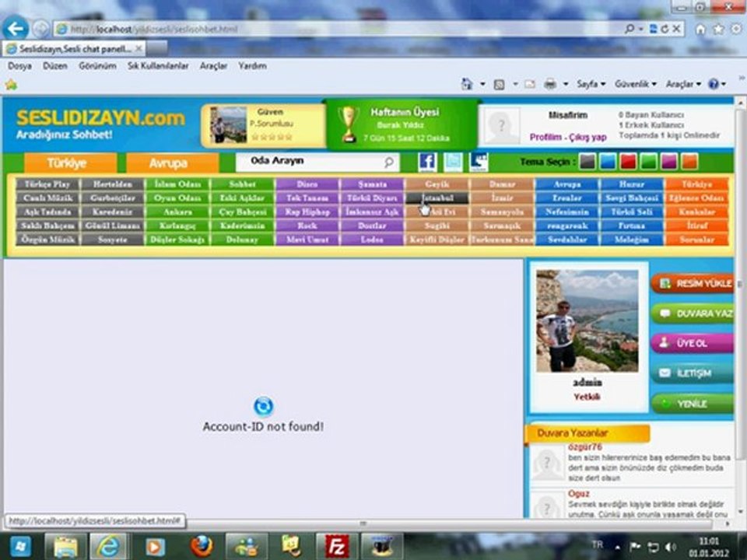Viewport: 747px width, 560px height.
Task: Click the icon right of Twitter icon
Action: coord(479,163)
